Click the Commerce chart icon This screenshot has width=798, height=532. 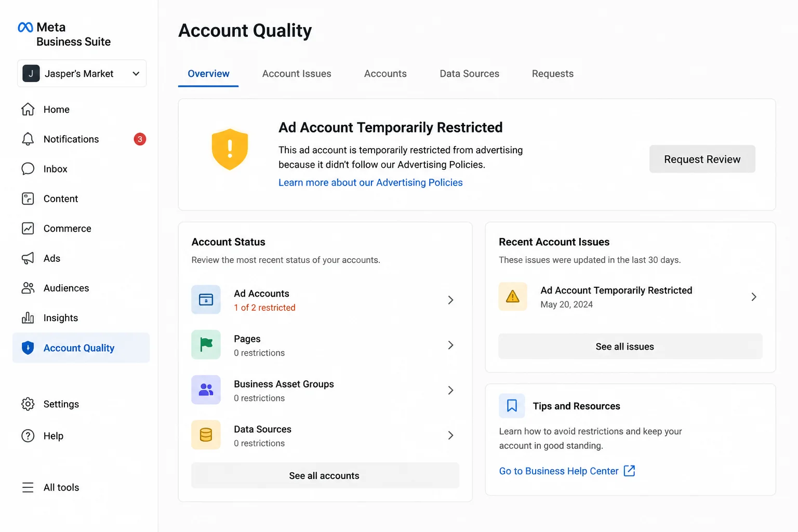pyautogui.click(x=28, y=228)
